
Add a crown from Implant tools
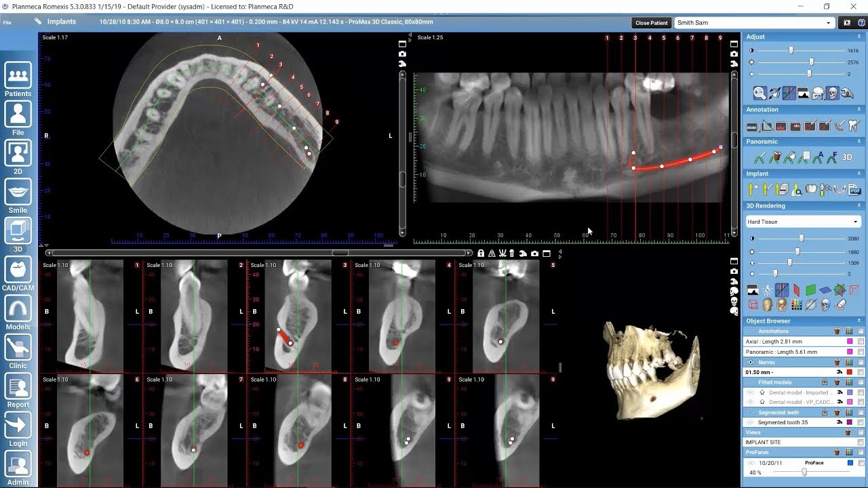tap(811, 190)
